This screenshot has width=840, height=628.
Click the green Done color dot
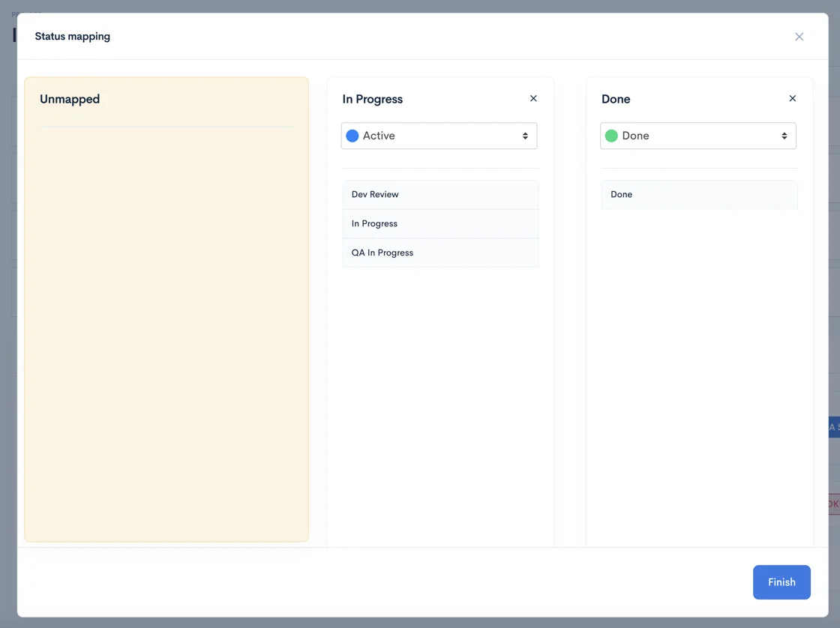(x=611, y=136)
